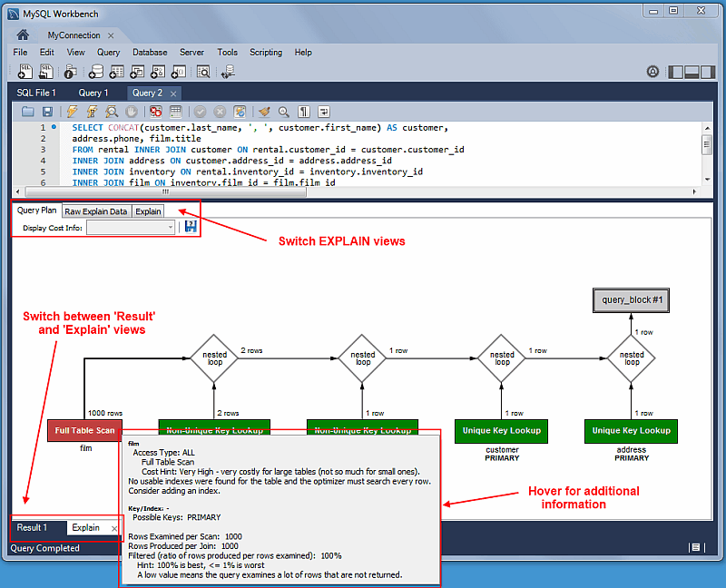The image size is (726, 588).
Task: Click the lightning bolt Execute query icon
Action: 72,112
